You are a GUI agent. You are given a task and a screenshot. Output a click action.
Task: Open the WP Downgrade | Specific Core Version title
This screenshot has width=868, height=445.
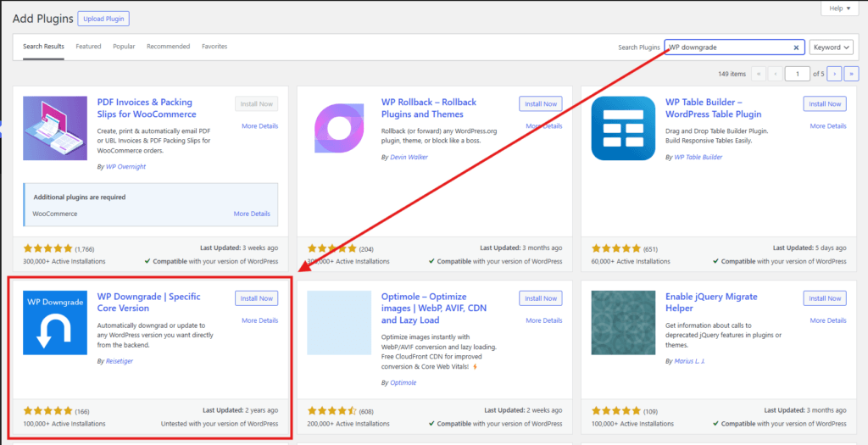(149, 303)
